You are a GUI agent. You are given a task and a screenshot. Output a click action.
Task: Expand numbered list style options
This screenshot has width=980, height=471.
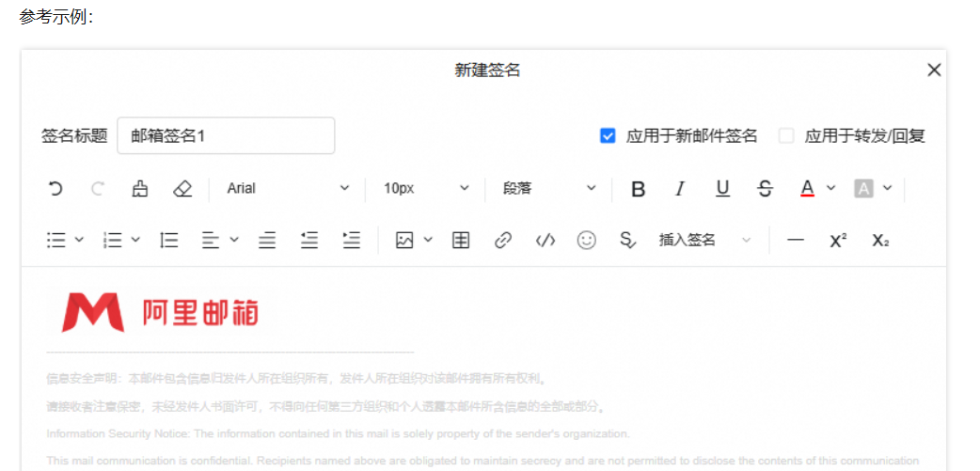coord(135,239)
